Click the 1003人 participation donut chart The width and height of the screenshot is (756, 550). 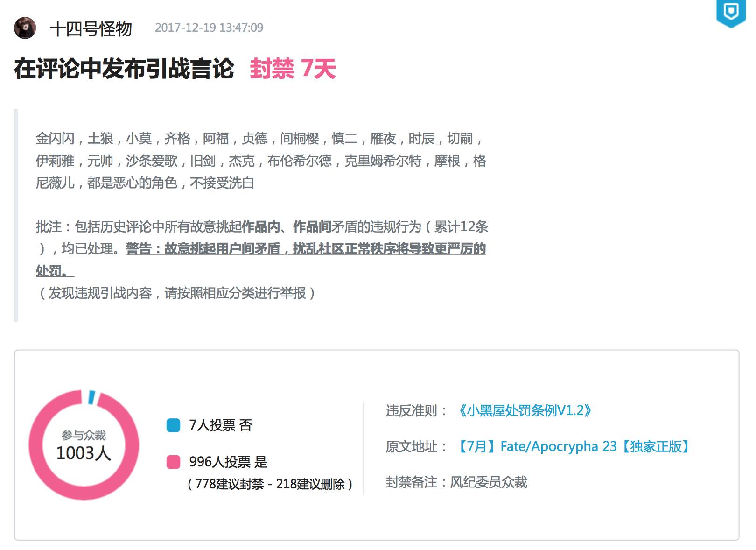point(84,445)
